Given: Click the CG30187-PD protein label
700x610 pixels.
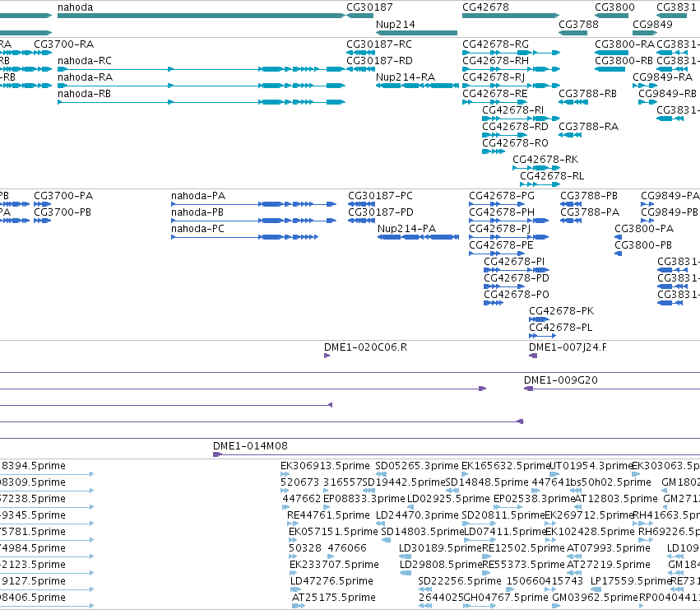Looking at the screenshot, I should (x=381, y=212).
